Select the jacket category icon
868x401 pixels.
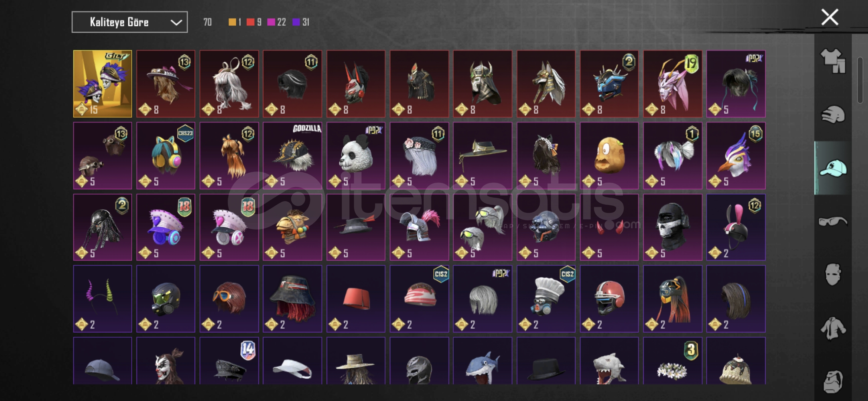[833, 328]
